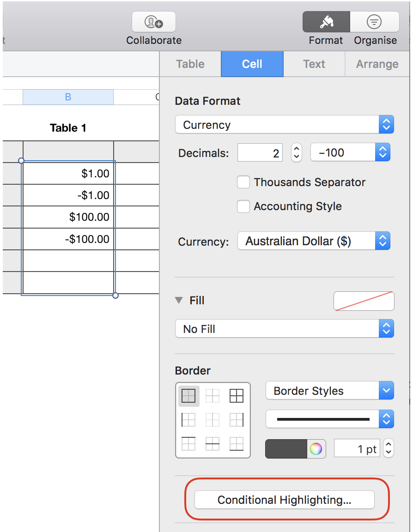413x532 pixels.
Task: Select the all borders grid icon
Action: (x=237, y=396)
